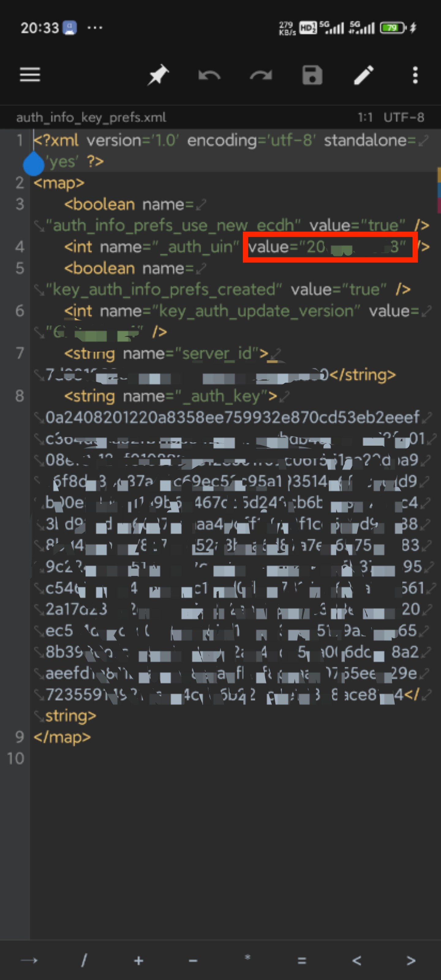Insert a tab with the arrow key button
441x980 pixels.
(29, 961)
